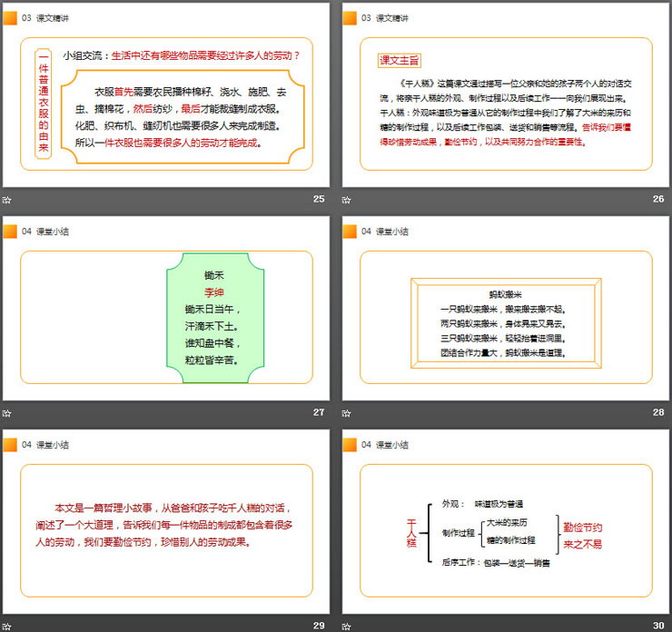Click the vertical 一件普通衣服的由来 label
The image size is (672, 632).
pyautogui.click(x=43, y=104)
